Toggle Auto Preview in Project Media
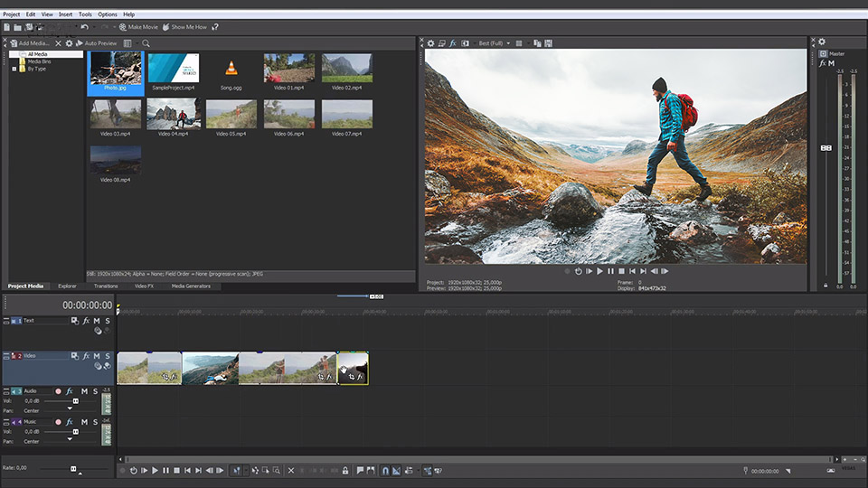 (x=97, y=43)
